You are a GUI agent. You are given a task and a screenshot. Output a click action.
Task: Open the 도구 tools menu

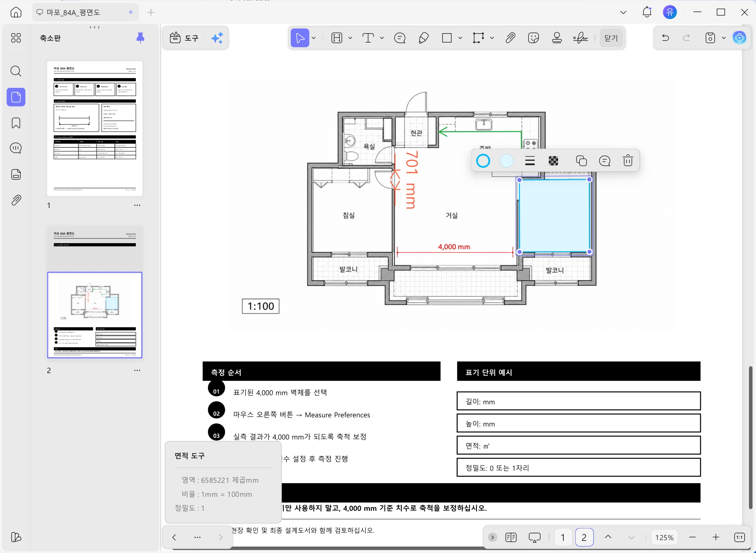tap(184, 38)
